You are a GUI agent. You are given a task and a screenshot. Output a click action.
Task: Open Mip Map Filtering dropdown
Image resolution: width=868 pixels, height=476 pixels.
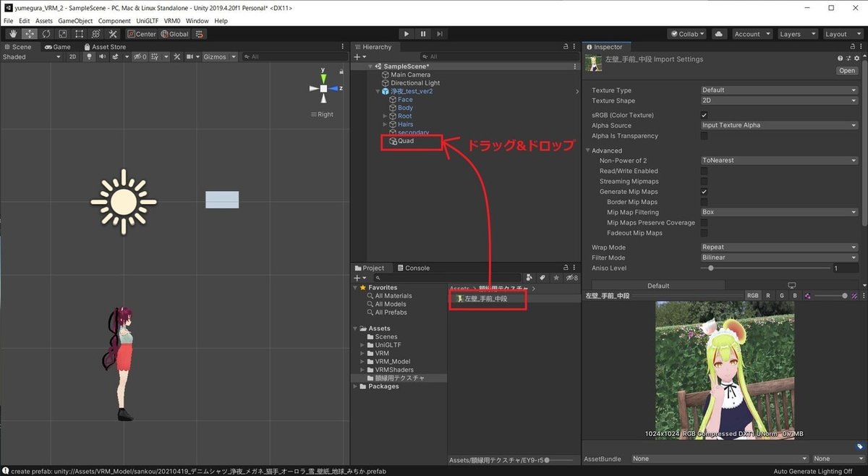coord(779,212)
